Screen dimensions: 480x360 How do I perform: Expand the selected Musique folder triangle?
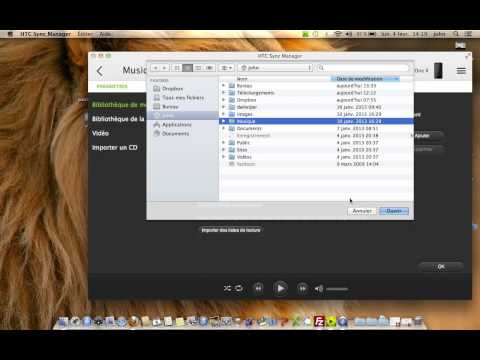pos(224,121)
